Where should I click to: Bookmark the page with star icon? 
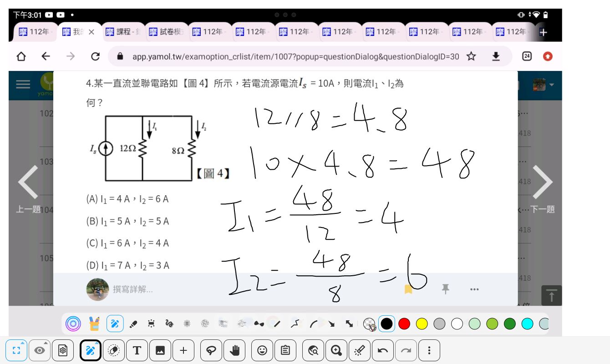471,56
